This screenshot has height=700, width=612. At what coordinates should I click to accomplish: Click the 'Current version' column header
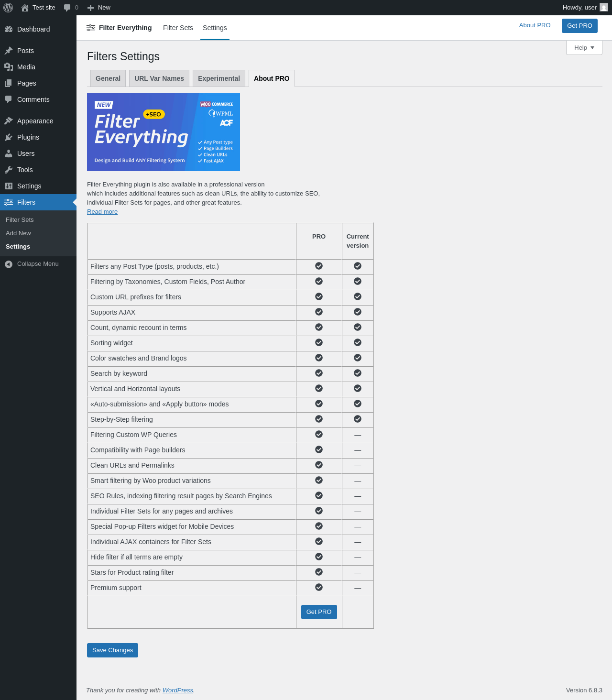tap(358, 241)
